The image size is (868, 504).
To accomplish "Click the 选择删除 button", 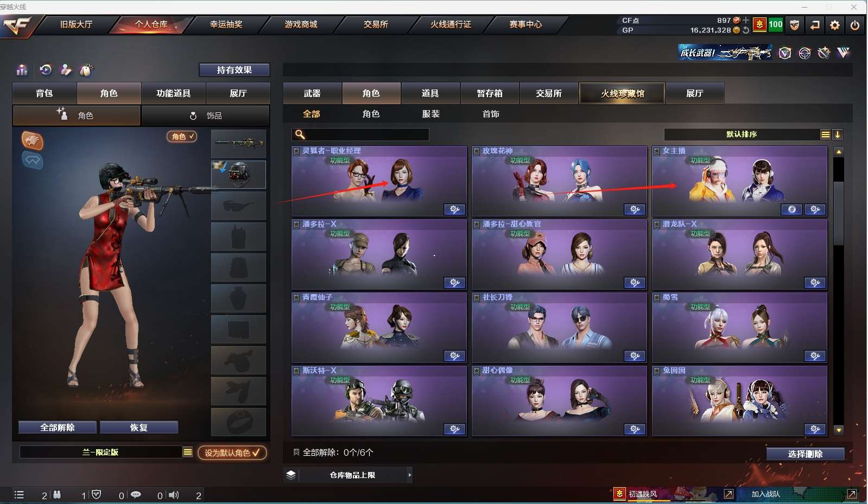I will (806, 454).
